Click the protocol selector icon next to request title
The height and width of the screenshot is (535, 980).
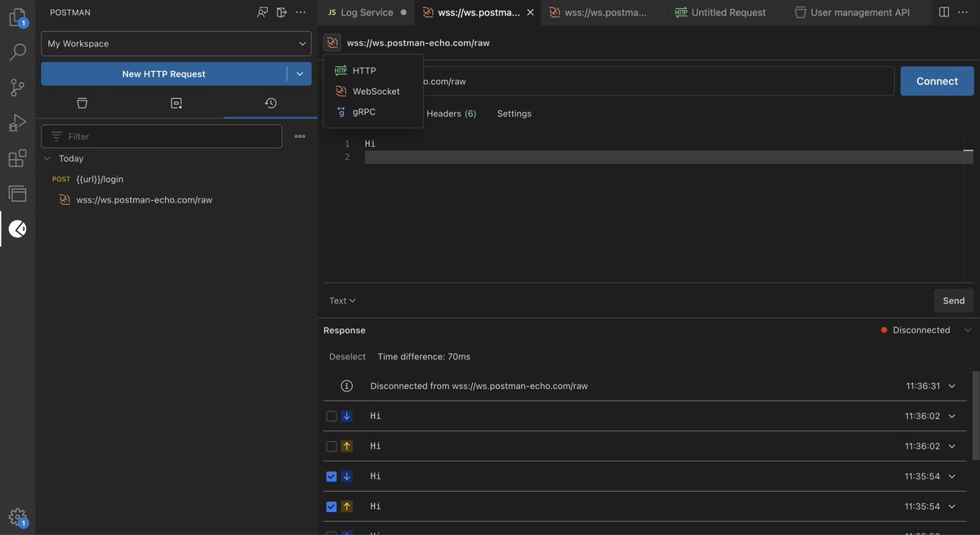(332, 42)
